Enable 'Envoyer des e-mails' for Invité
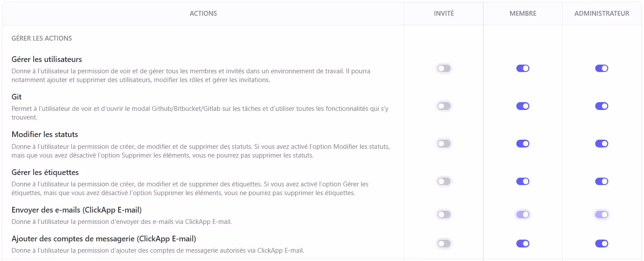The height and width of the screenshot is (261, 644). tap(444, 214)
